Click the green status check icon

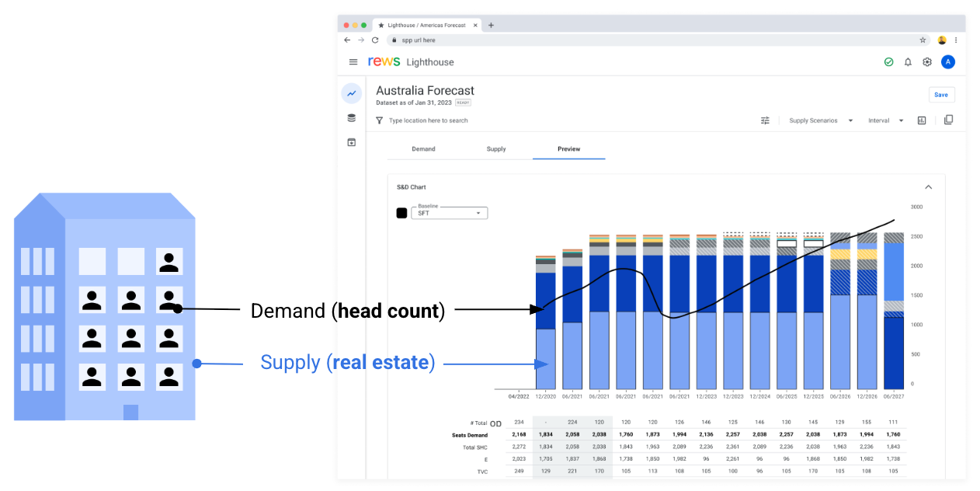888,62
